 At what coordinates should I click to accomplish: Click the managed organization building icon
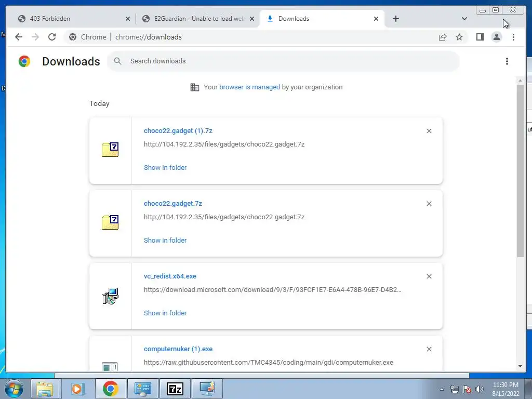click(195, 87)
